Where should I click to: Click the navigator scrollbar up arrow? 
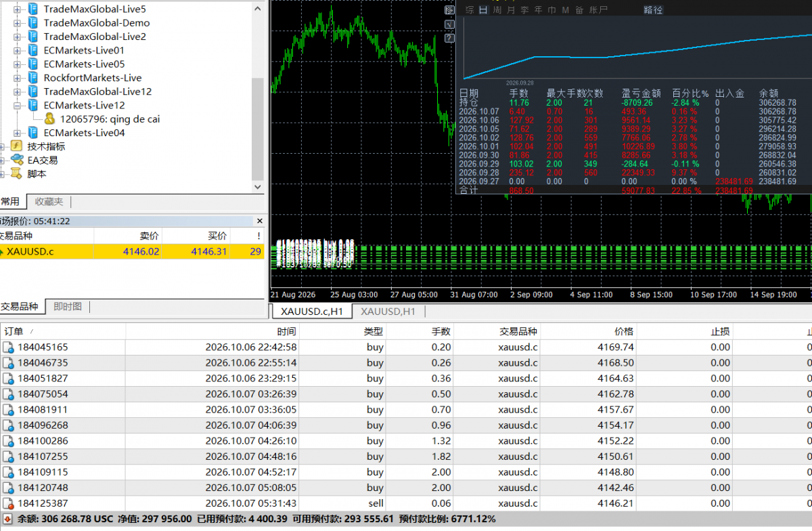(x=257, y=8)
